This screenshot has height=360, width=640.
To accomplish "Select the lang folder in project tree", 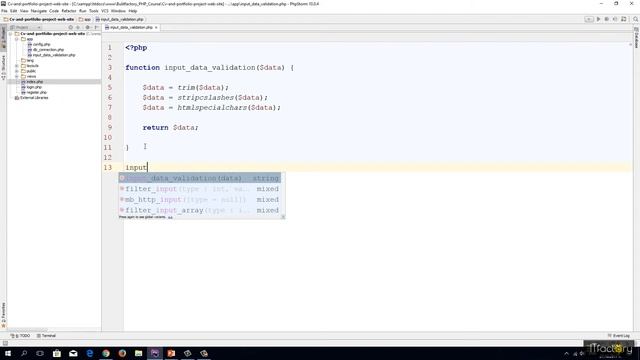I will coord(27,60).
